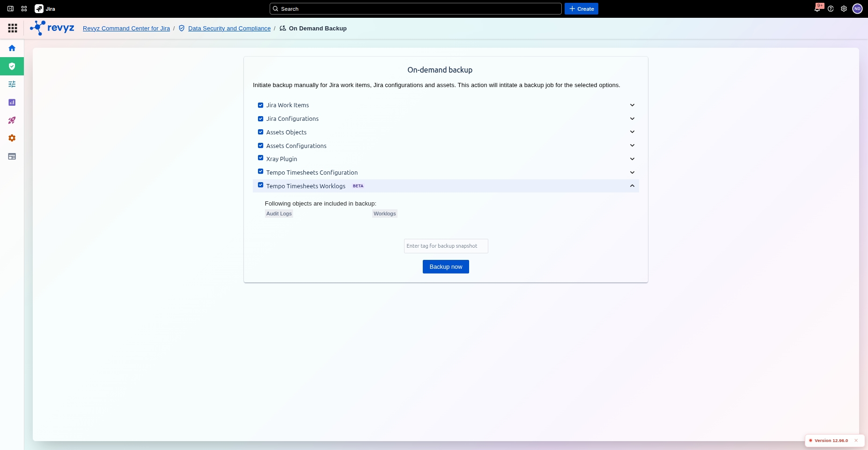Open the rocket sidebar icon
This screenshot has width=868, height=450.
[12, 120]
